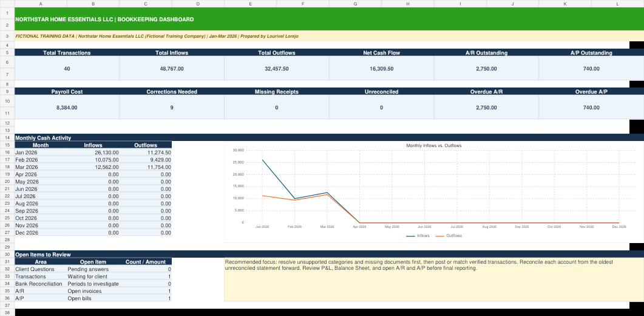The image size is (644, 316).
Task: Select the Apr 2026 month cell
Action: pyautogui.click(x=41, y=174)
